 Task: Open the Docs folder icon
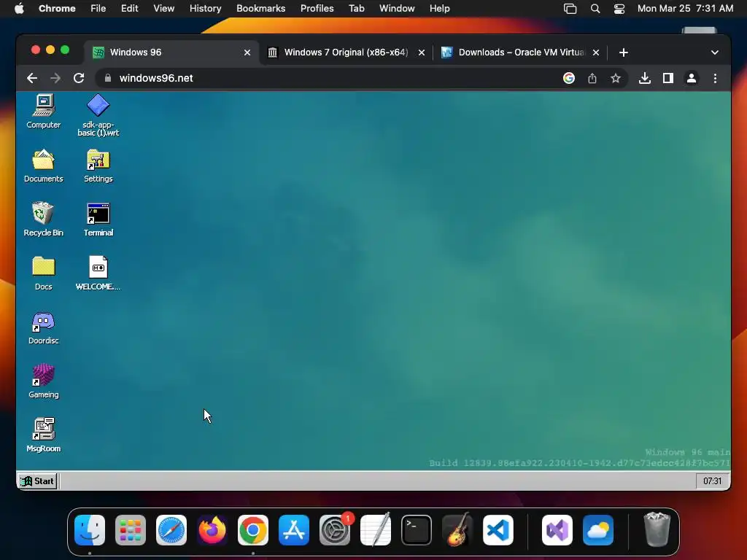43,273
